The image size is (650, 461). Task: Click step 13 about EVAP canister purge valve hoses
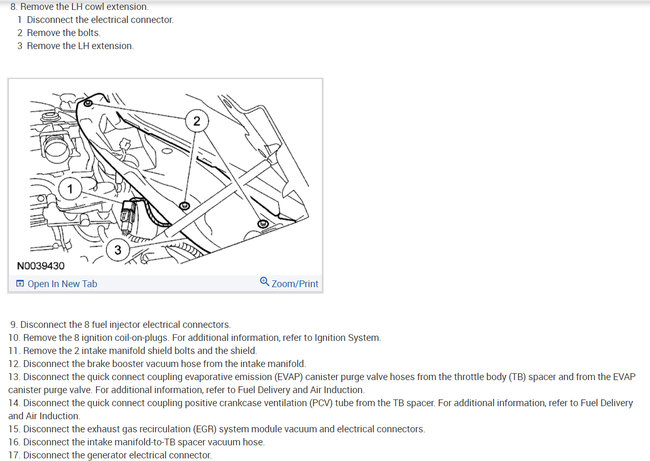coord(322,383)
